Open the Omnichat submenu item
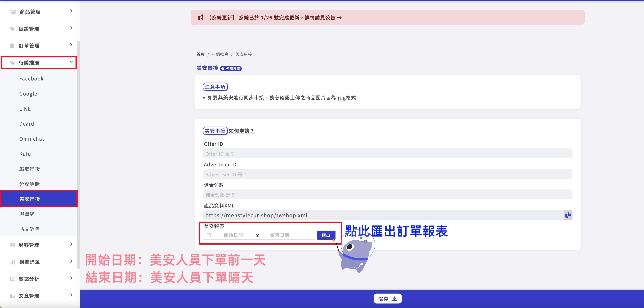This screenshot has width=644, height=308. point(39,139)
